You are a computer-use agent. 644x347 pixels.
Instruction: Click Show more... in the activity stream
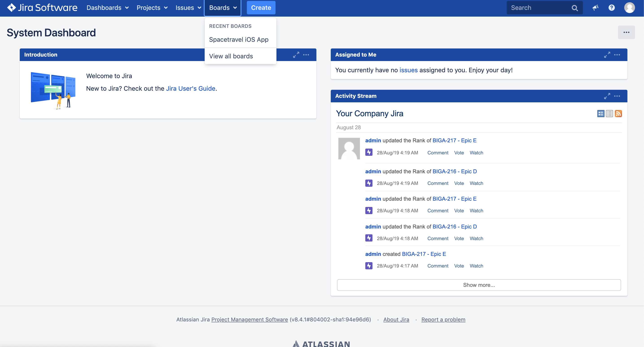pyautogui.click(x=479, y=285)
